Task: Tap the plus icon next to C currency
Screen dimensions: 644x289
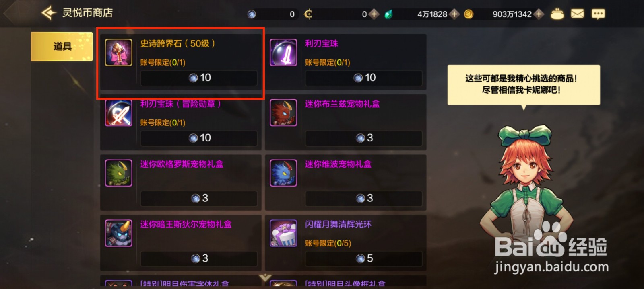Action: pyautogui.click(x=374, y=14)
